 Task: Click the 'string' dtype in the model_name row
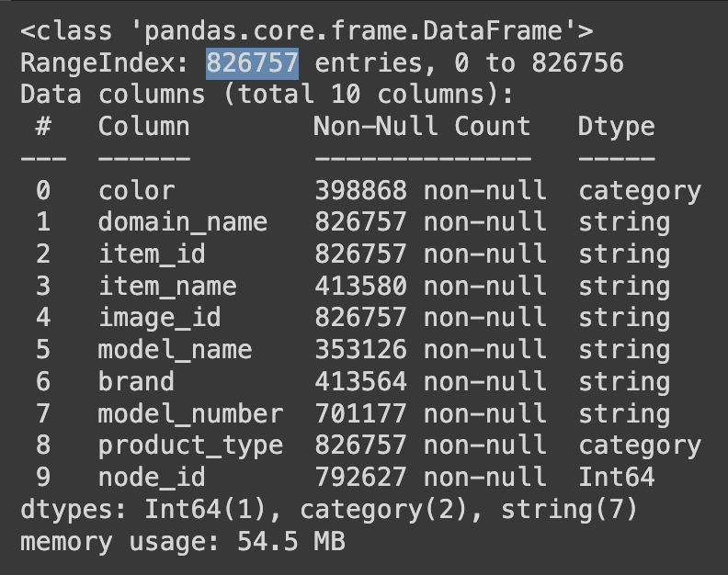coord(624,351)
